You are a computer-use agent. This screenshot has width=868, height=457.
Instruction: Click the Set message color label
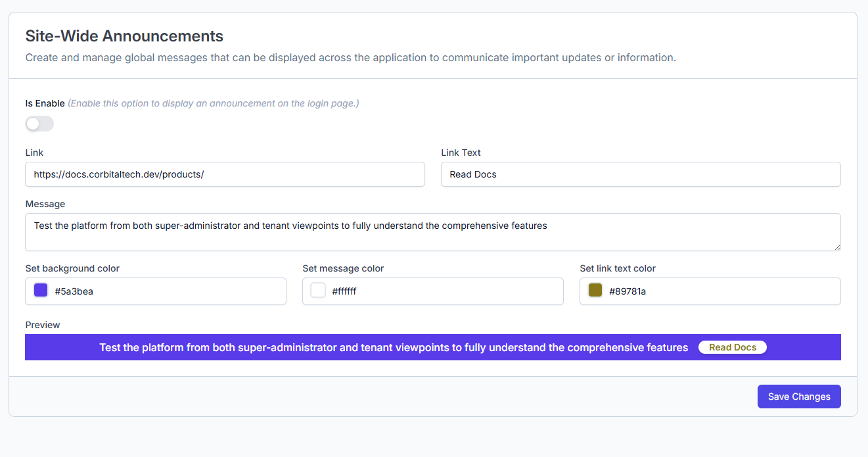click(x=343, y=268)
